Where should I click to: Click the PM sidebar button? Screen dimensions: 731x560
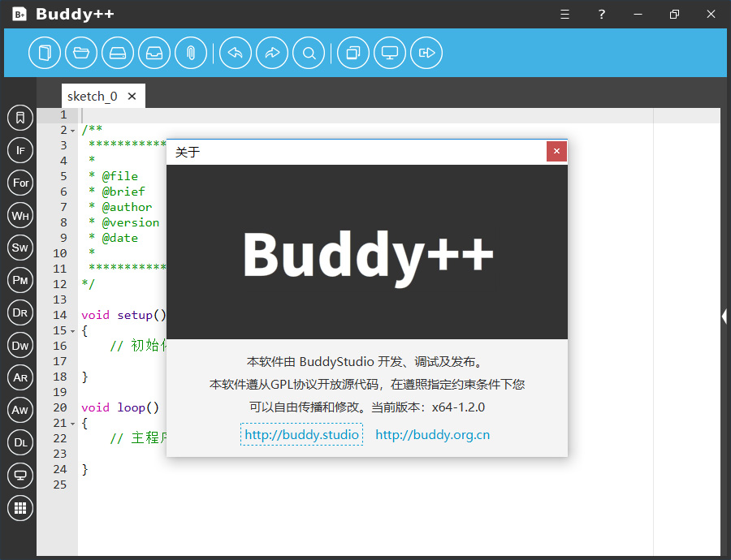pyautogui.click(x=20, y=280)
